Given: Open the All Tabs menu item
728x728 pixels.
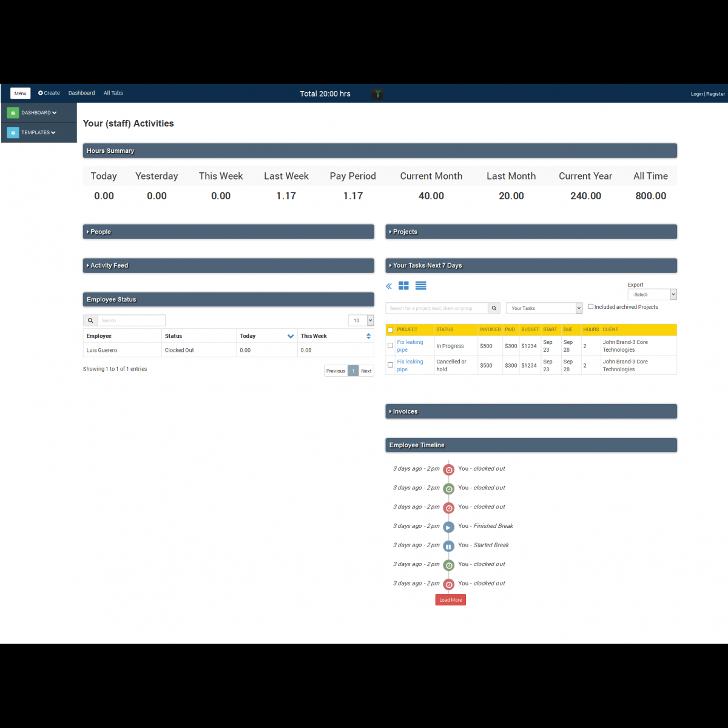Looking at the screenshot, I should (x=113, y=93).
